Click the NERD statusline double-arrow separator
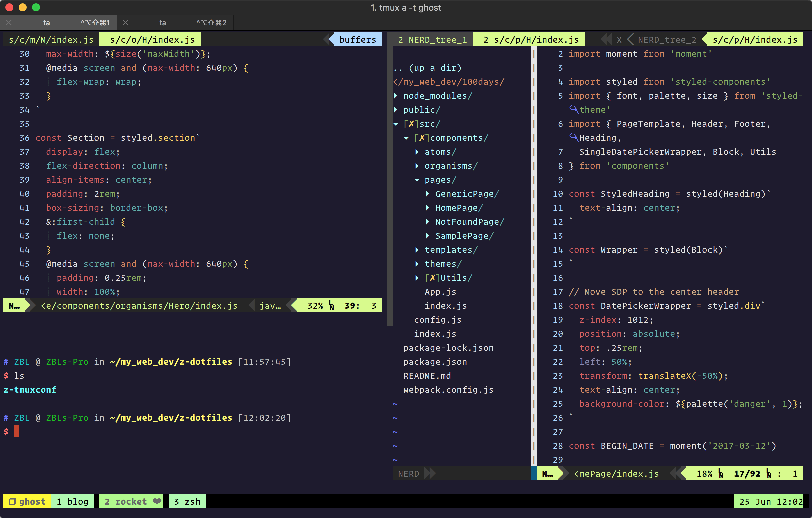812x518 pixels. click(x=430, y=473)
